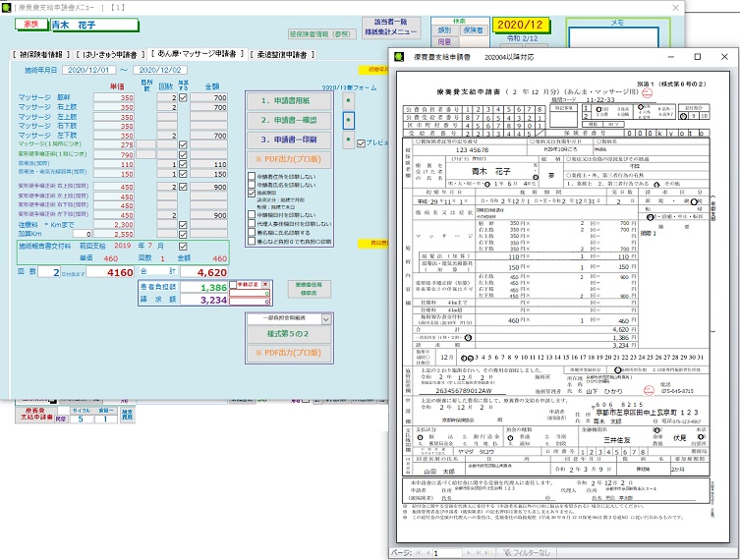Click the 様式第5の2 button

[289, 334]
